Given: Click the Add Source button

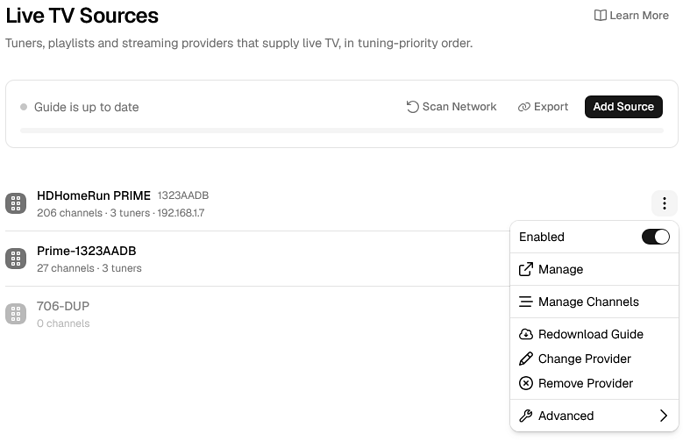Looking at the screenshot, I should coord(623,107).
